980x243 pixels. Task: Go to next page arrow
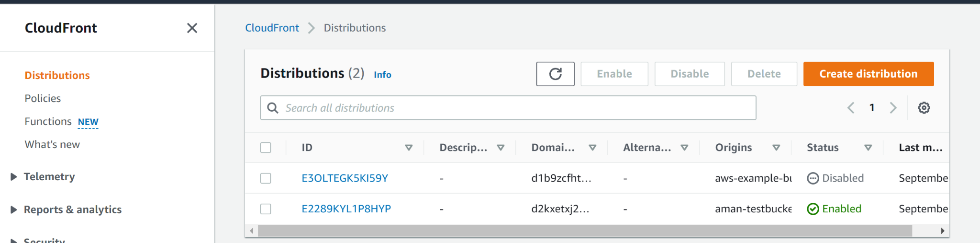coord(893,108)
